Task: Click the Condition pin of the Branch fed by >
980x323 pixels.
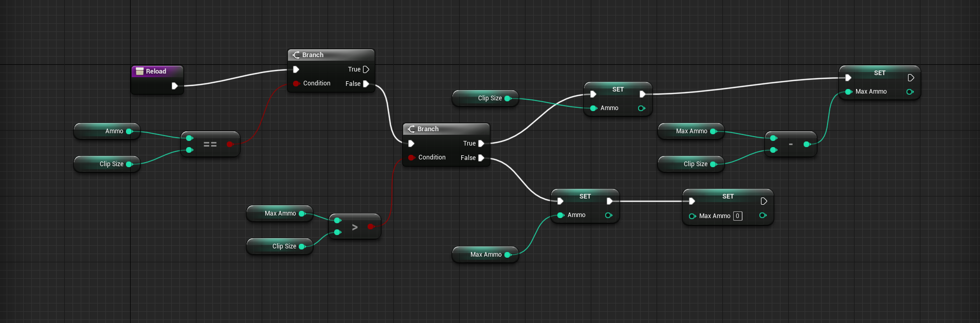Action: pos(411,157)
